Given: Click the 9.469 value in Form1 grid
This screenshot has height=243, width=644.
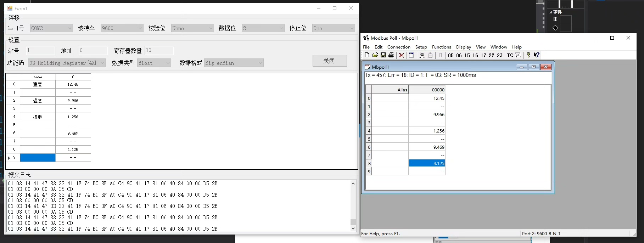Looking at the screenshot, I should click(x=73, y=133).
